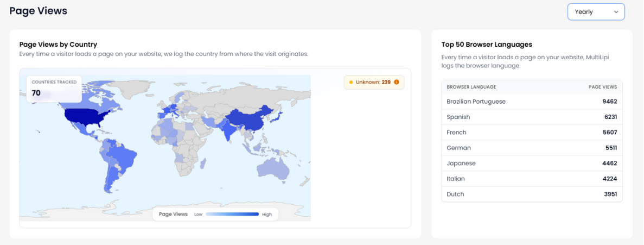Click the 5511 page views value
The height and width of the screenshot is (245, 644).
[610, 148]
